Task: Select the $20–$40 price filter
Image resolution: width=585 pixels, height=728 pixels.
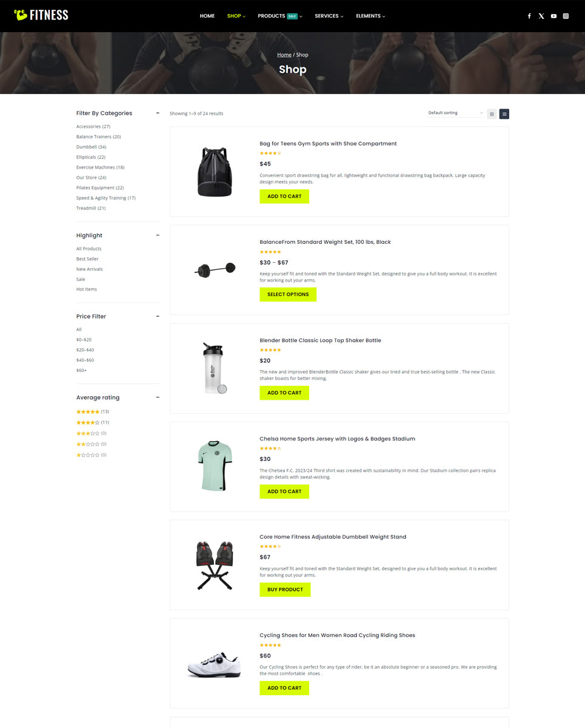Action: pos(85,350)
